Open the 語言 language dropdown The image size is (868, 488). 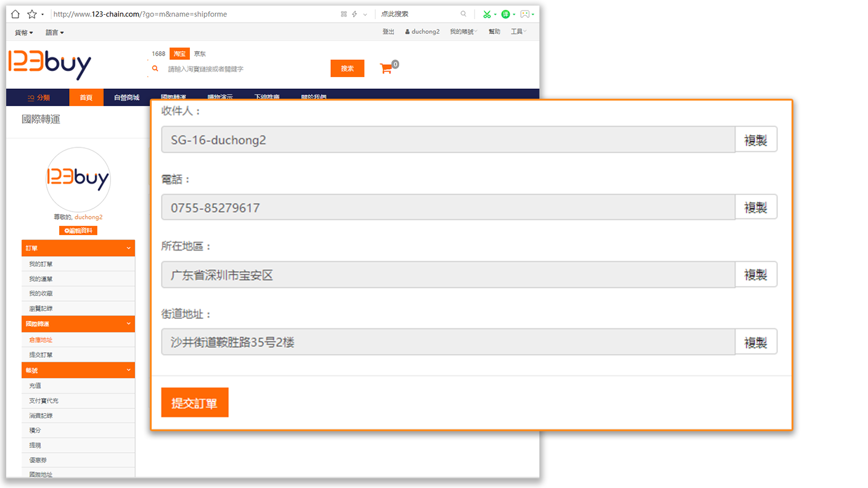tap(54, 32)
